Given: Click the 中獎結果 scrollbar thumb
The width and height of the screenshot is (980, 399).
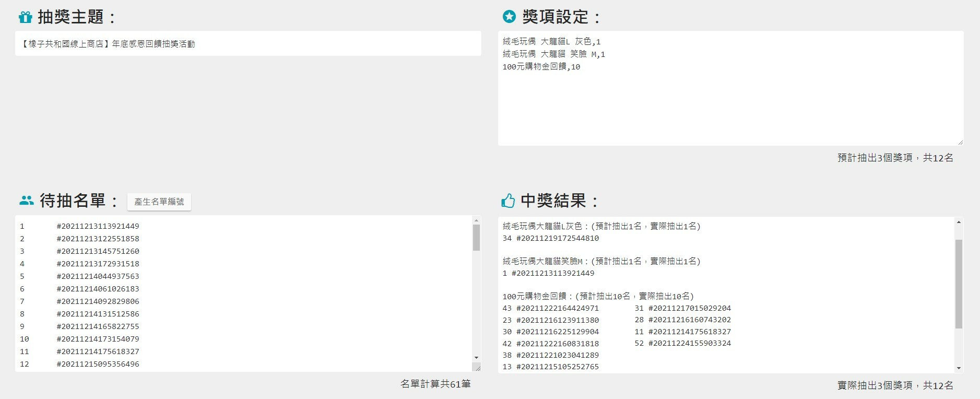Looking at the screenshot, I should (x=959, y=284).
